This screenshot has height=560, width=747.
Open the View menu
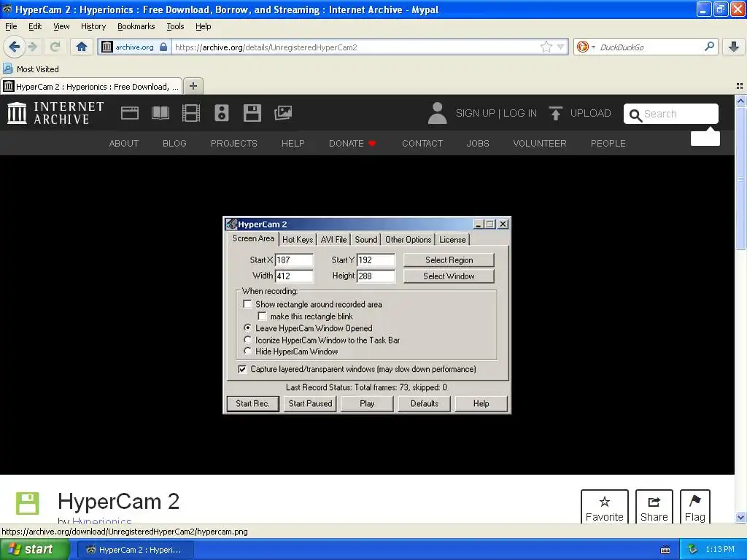pos(61,26)
